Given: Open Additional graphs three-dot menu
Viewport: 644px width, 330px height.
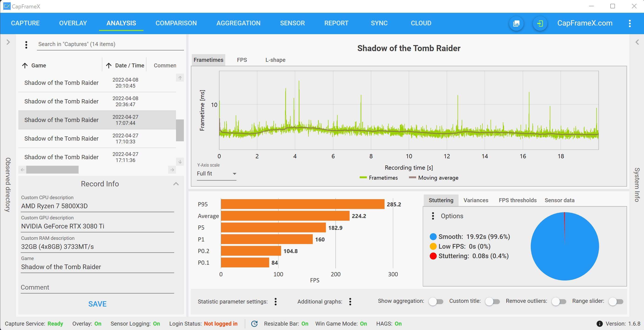Looking at the screenshot, I should (350, 301).
